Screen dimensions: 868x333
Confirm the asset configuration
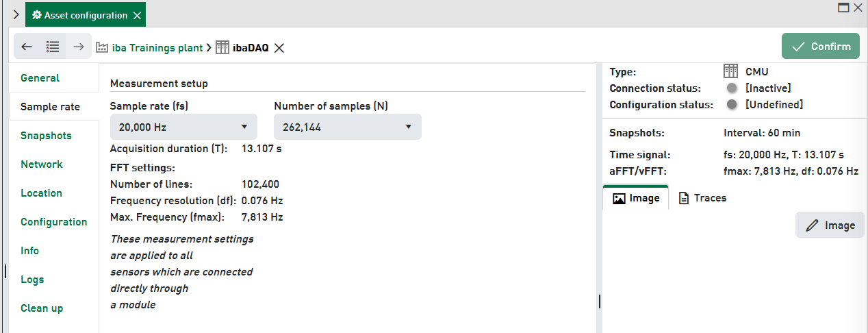pyautogui.click(x=821, y=47)
